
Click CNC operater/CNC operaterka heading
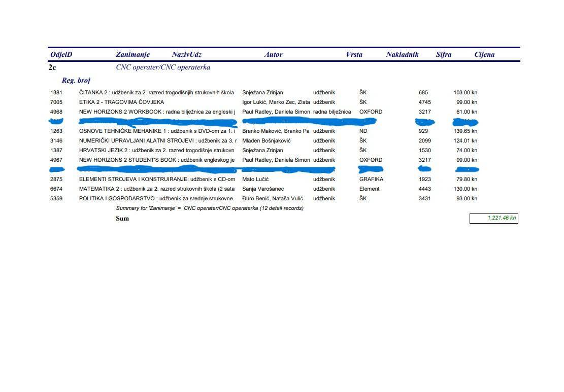(163, 67)
